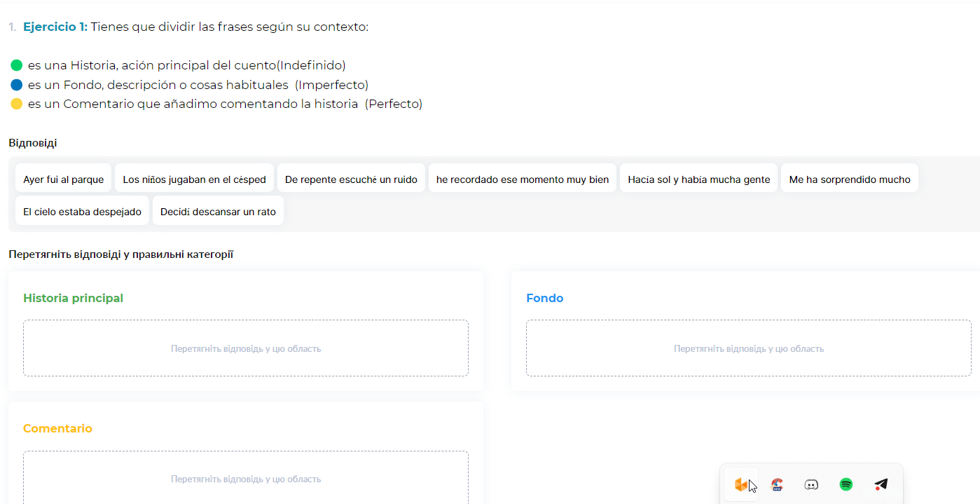980x504 pixels.
Task: Click the orange app icon in tray
Action: pyautogui.click(x=740, y=484)
